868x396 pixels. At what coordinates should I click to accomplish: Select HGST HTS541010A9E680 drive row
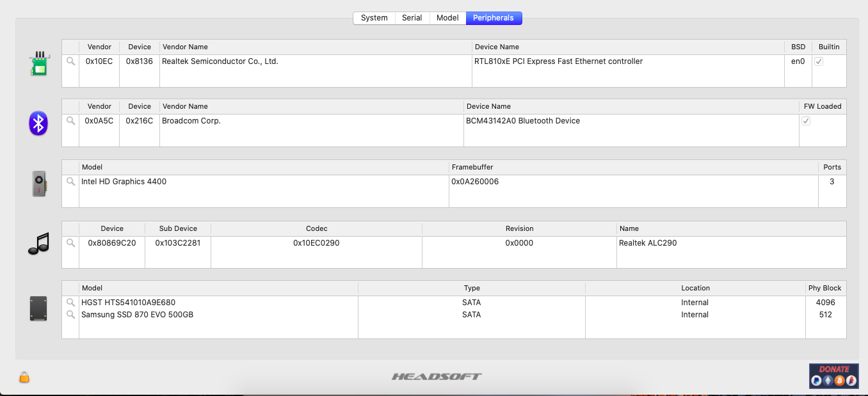point(454,302)
